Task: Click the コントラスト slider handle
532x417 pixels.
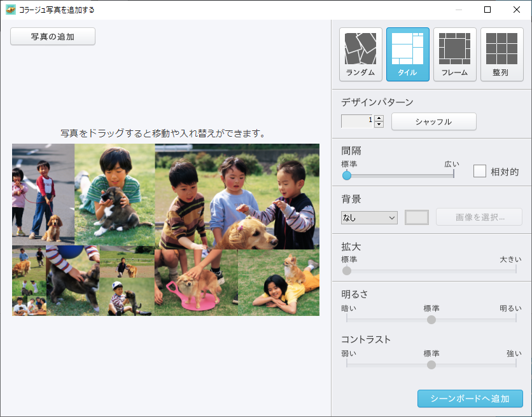Action: (x=431, y=365)
